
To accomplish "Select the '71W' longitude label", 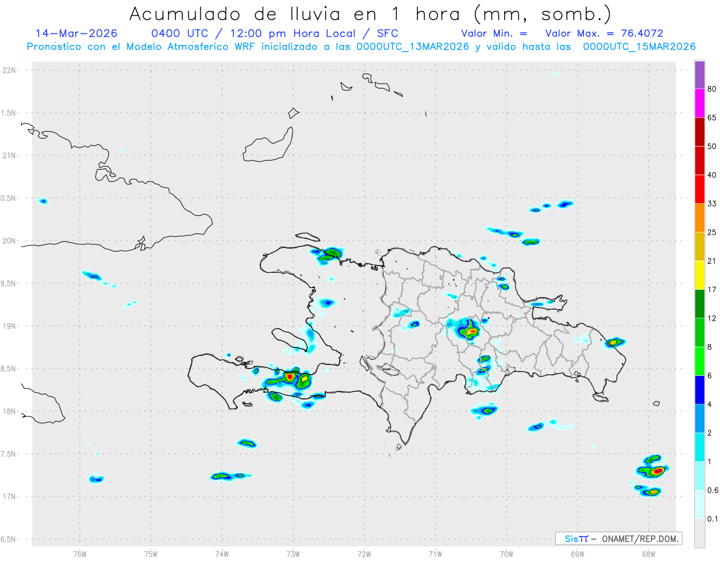I will [x=435, y=555].
